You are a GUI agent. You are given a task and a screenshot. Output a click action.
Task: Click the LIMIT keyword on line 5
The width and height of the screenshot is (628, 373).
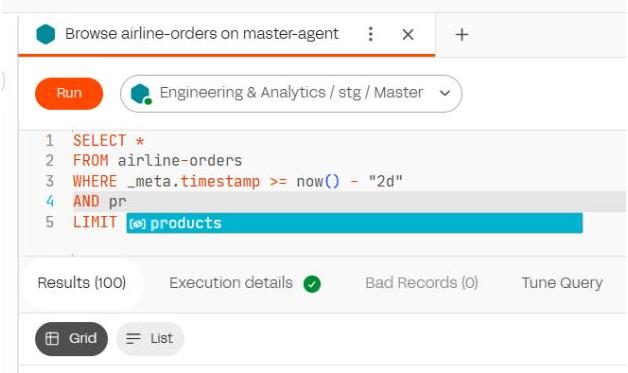coord(95,222)
